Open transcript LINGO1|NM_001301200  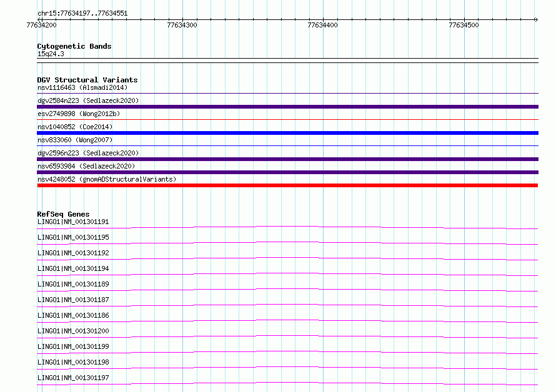pos(73,331)
